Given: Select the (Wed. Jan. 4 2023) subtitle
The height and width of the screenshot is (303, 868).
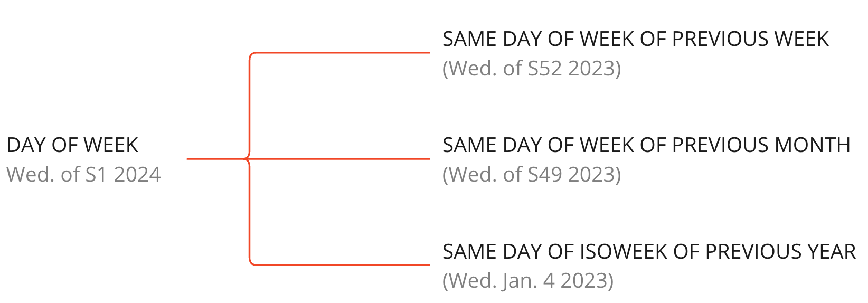Looking at the screenshot, I should [528, 281].
